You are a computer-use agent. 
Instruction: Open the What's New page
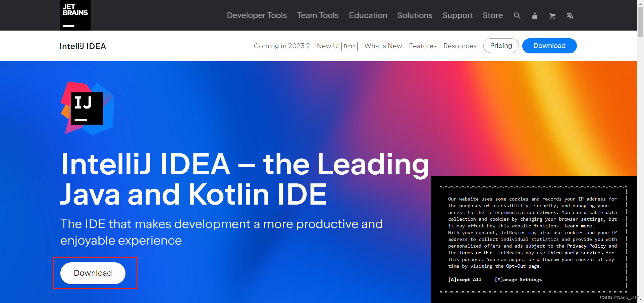click(x=383, y=46)
